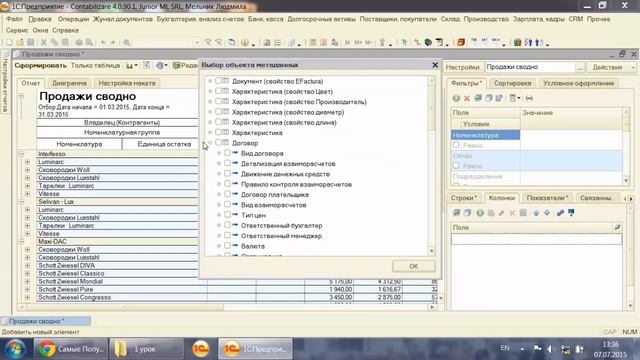Click the pin icon beside Поле column header
Viewport: 640px width, 360px height.
click(617, 227)
